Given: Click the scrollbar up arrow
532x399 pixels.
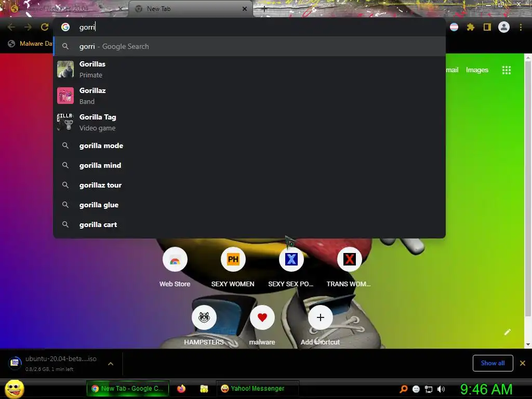Looking at the screenshot, I should [528, 58].
